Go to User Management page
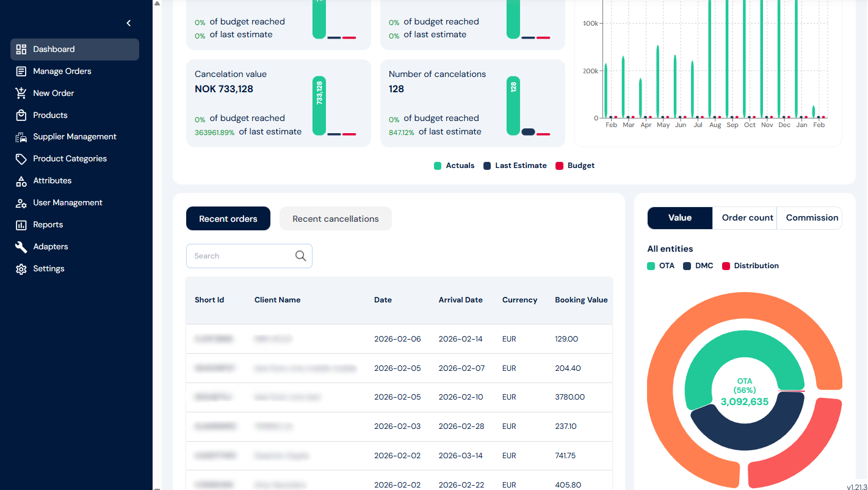 (x=67, y=203)
